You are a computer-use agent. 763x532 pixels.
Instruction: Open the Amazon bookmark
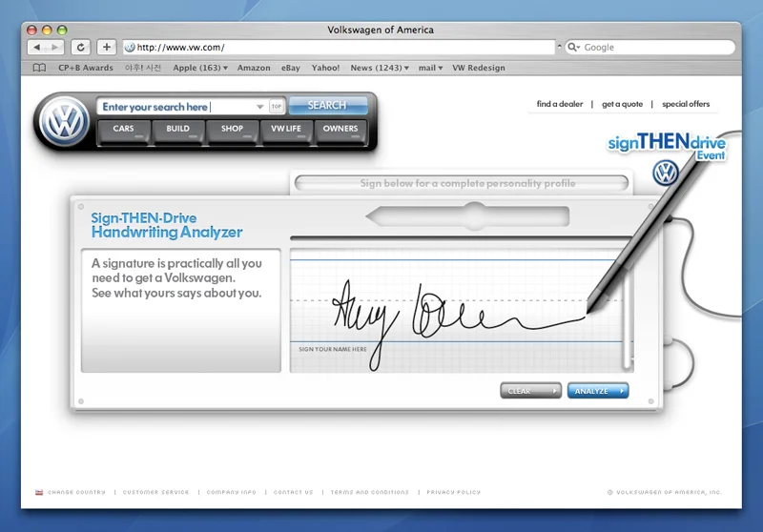[x=254, y=68]
